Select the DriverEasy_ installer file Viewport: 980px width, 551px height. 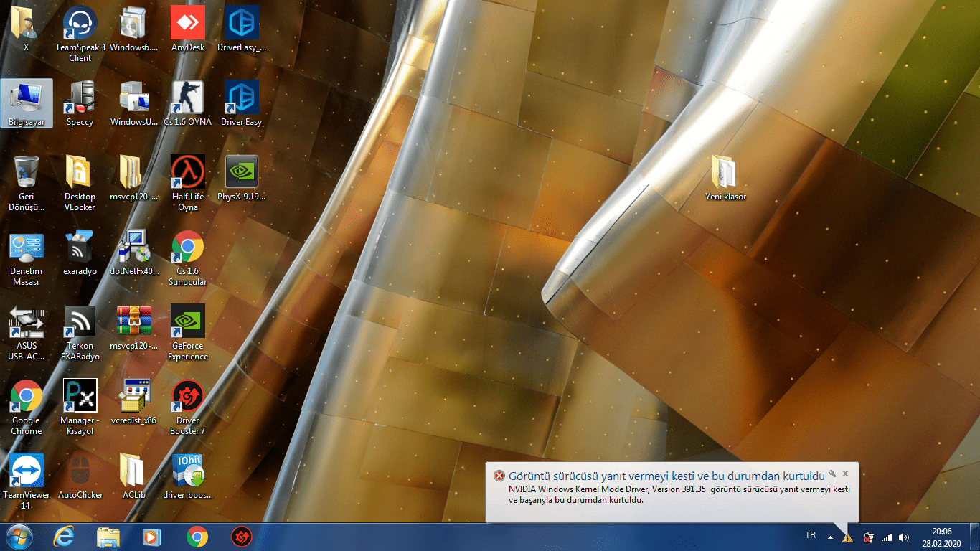(x=242, y=29)
